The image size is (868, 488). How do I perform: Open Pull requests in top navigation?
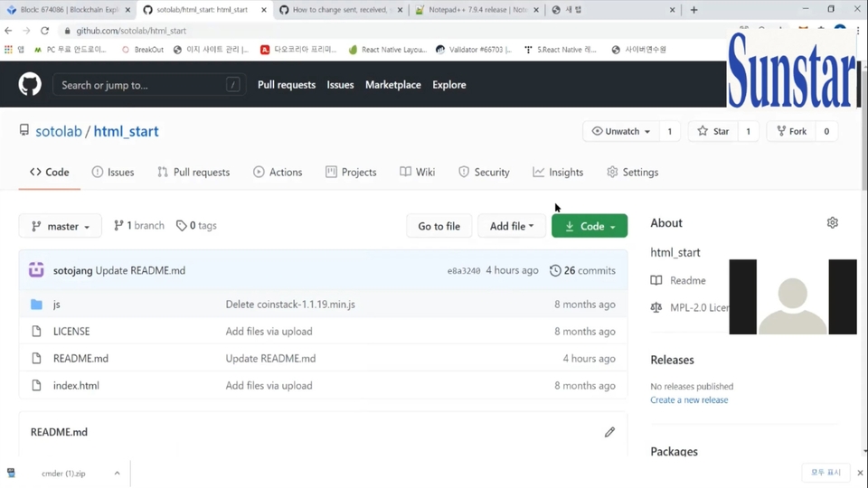tap(287, 85)
